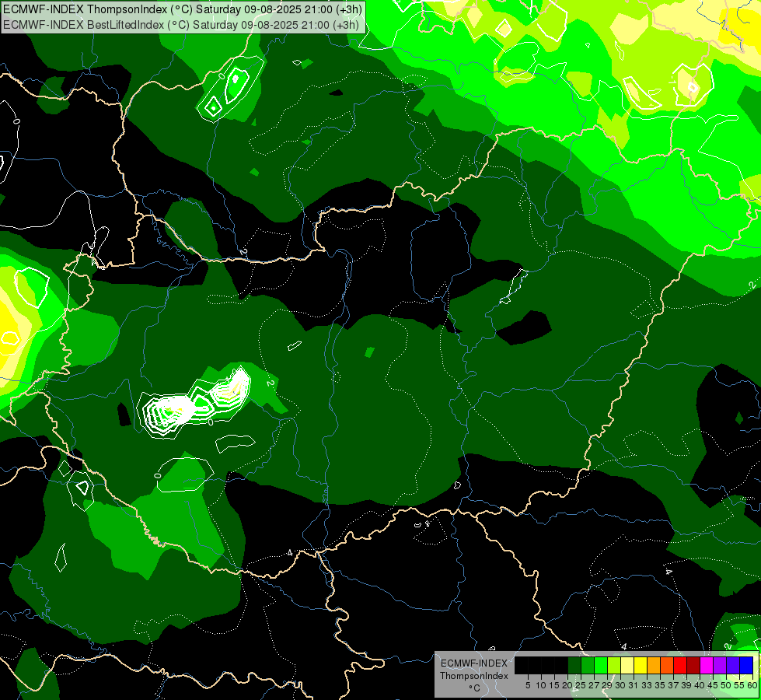This screenshot has width=761, height=700.
Task: Select the purple 45–50 legend swatch
Action: tap(720, 665)
